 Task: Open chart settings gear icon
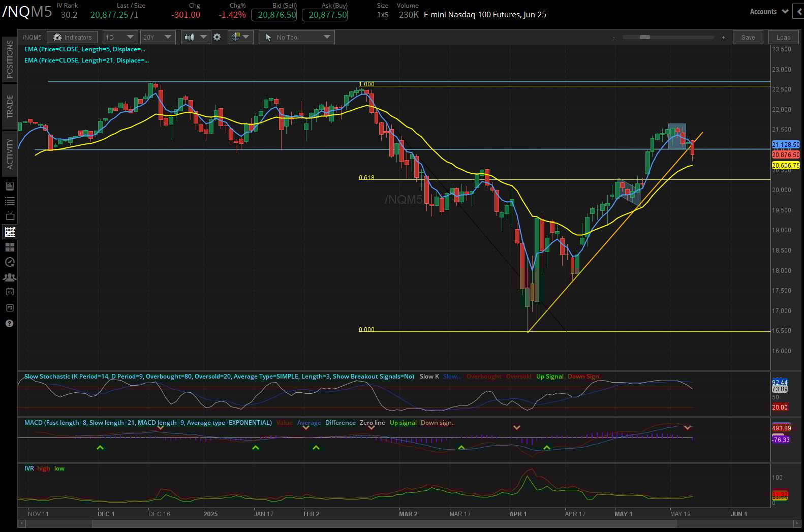click(217, 37)
